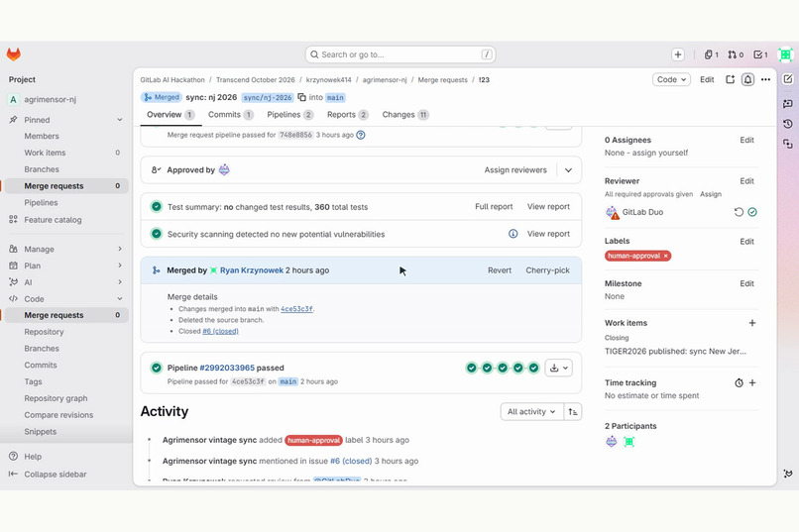The height and width of the screenshot is (532, 799).
Task: Edit the Milestone section
Action: click(x=747, y=283)
